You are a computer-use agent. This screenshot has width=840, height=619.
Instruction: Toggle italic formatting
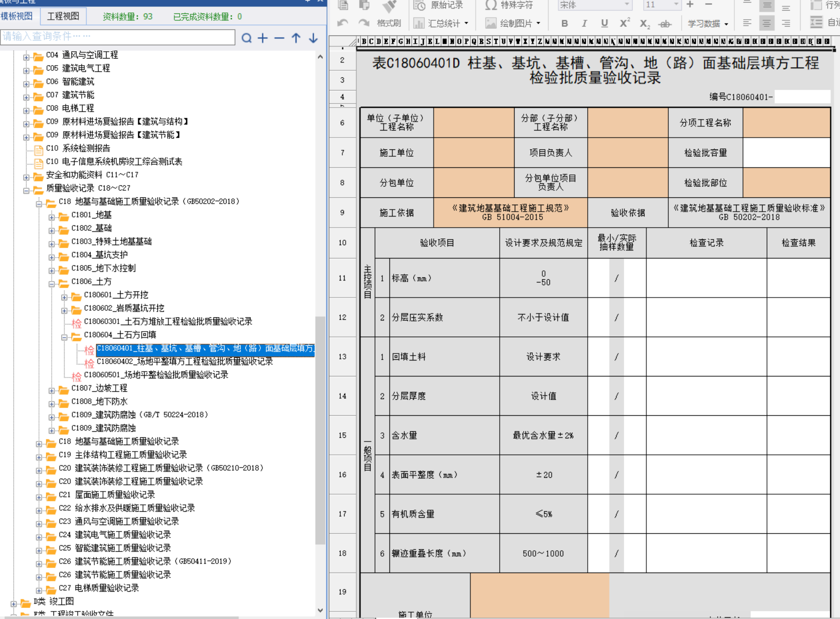[584, 23]
